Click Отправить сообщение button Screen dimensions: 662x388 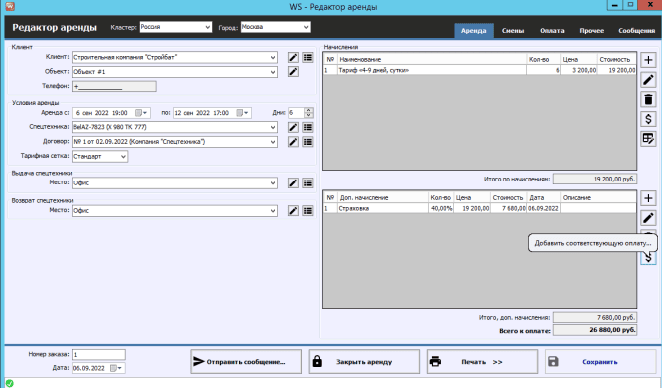246,362
